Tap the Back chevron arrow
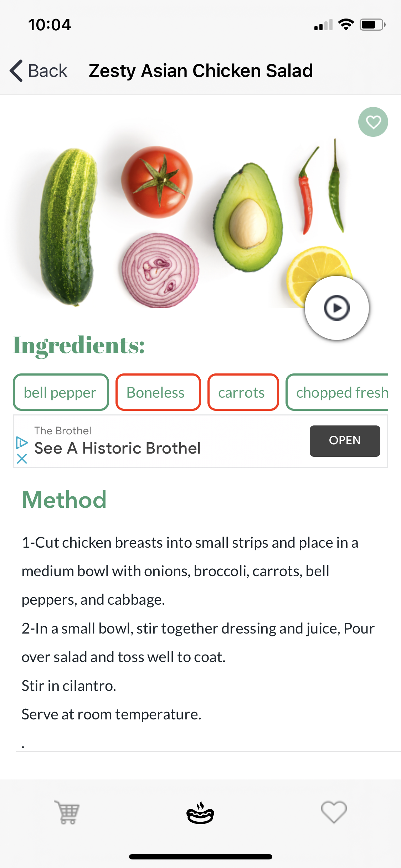The width and height of the screenshot is (401, 868). [x=16, y=71]
